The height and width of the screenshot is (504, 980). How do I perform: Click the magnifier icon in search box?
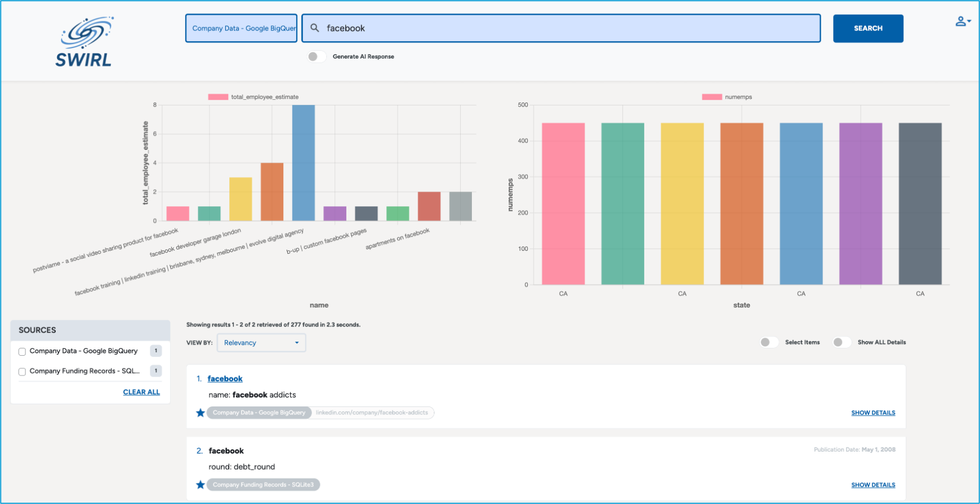315,28
